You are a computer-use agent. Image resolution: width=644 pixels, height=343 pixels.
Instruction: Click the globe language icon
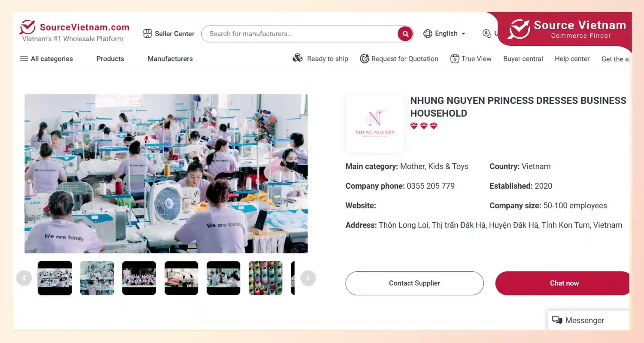click(x=428, y=33)
